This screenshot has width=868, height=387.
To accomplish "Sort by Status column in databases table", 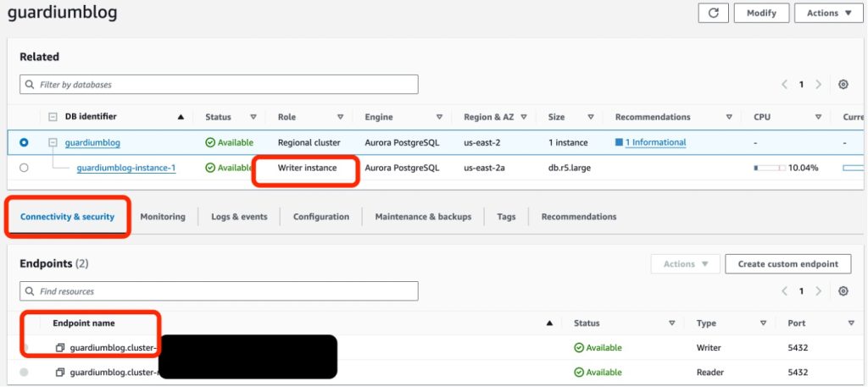I will tap(253, 117).
